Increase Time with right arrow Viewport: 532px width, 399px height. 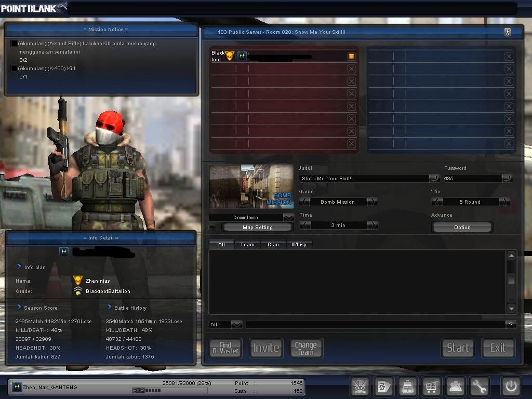tap(373, 225)
